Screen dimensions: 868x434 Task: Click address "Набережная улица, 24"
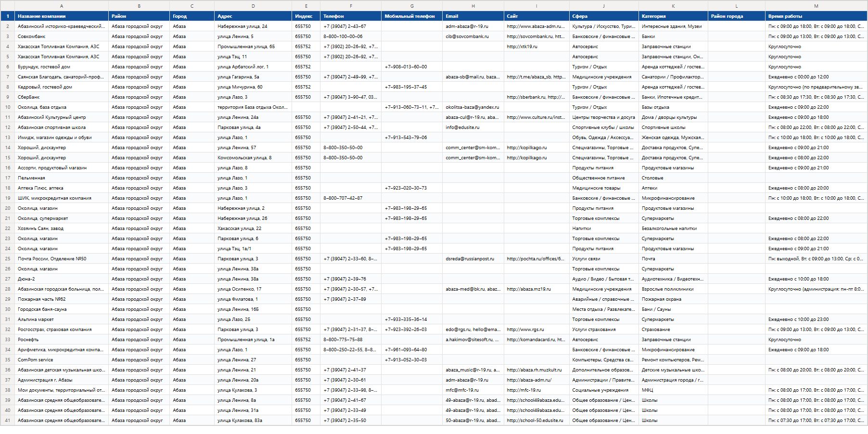253,26
